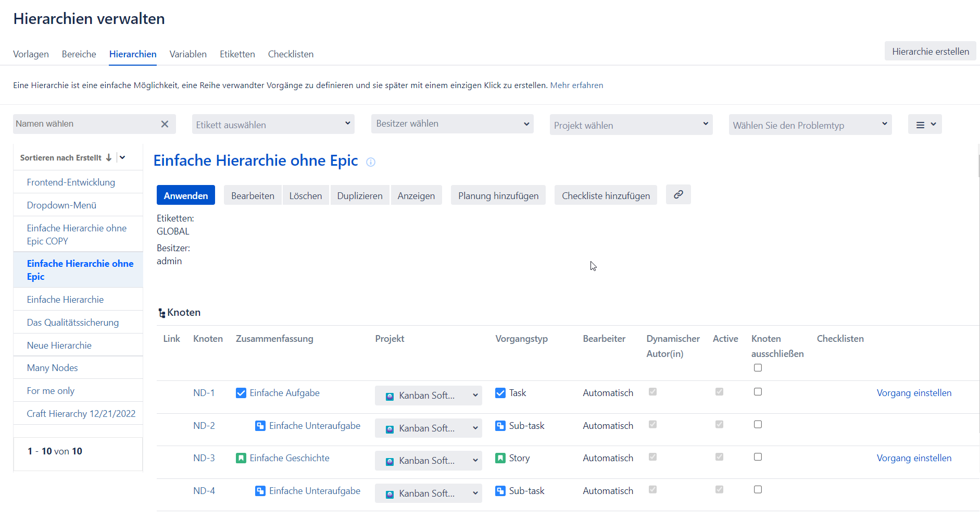Check header Knoten ausschließen select-all box
Screen dimensions: 980x518
tap(758, 368)
